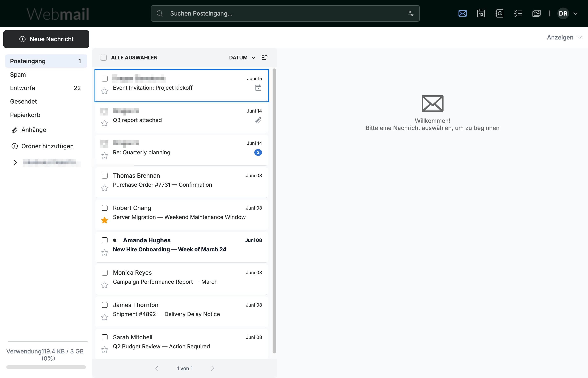Click the Neue Nachricht button
This screenshot has height=378, width=588.
pos(46,39)
